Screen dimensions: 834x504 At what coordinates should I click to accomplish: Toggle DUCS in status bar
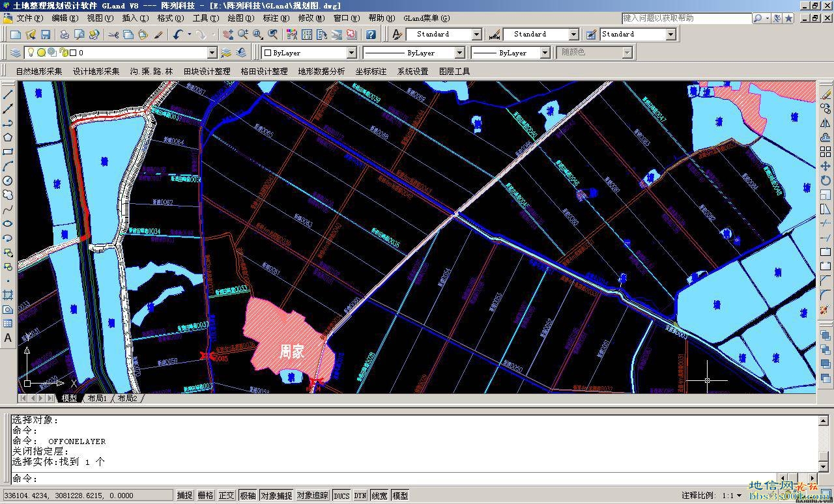tap(341, 496)
